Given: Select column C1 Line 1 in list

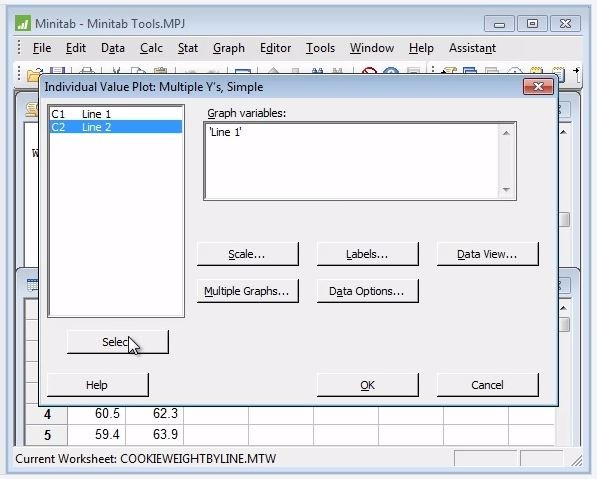Looking at the screenshot, I should coord(116,114).
